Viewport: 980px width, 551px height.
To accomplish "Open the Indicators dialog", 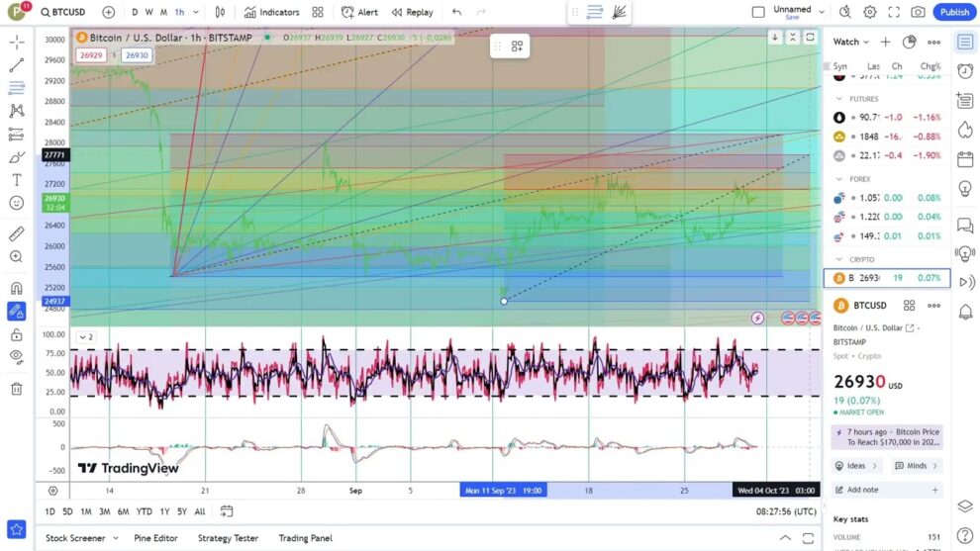I will click(x=272, y=12).
